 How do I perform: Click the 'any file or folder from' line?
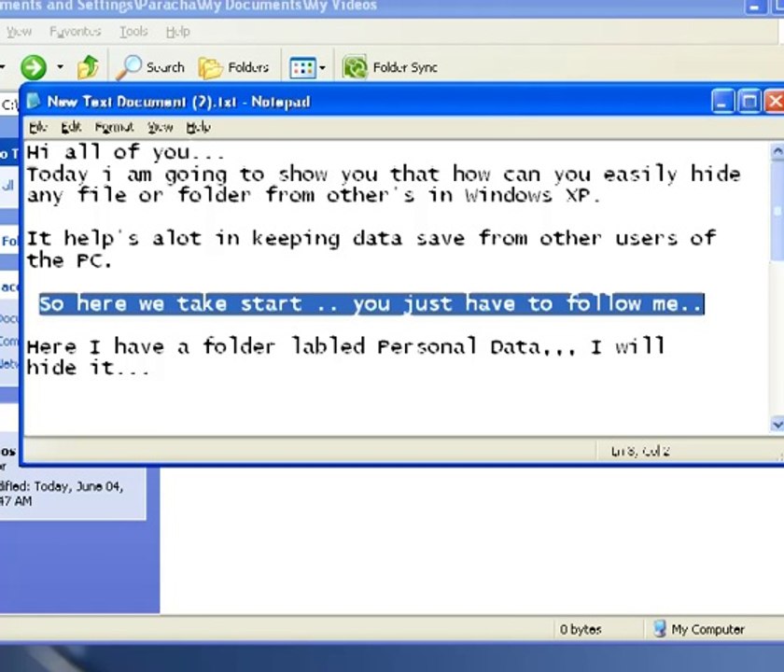tap(314, 195)
